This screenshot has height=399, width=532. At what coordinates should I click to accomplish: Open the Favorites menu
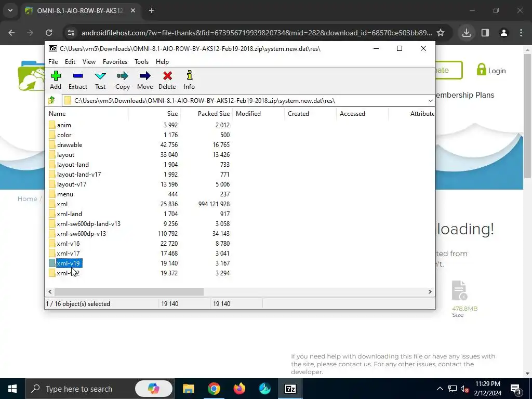(115, 62)
